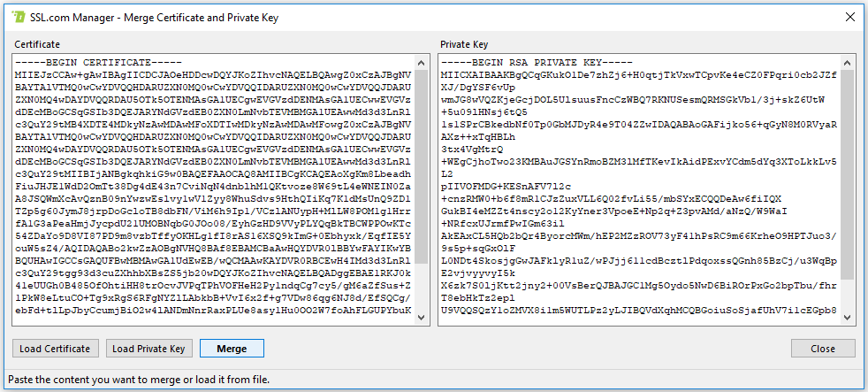Click the Certificate field label
The height and width of the screenshot is (392, 868).
click(x=37, y=44)
